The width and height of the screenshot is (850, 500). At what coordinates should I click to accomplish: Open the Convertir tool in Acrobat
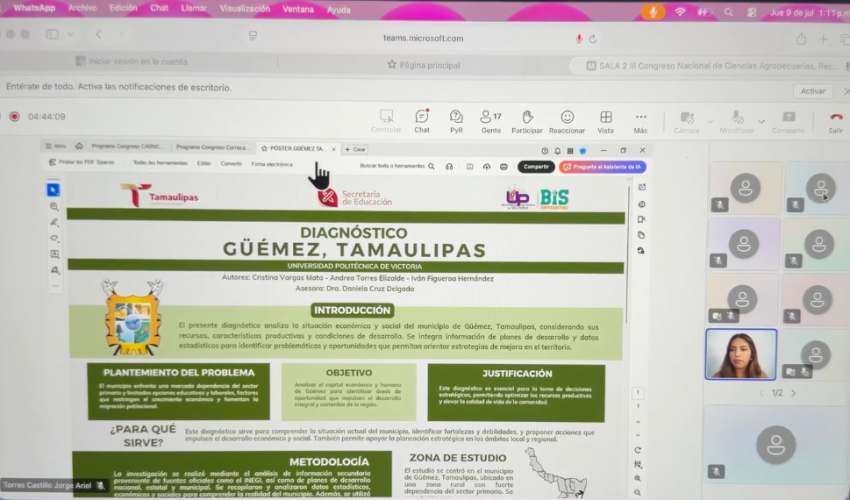tap(231, 163)
